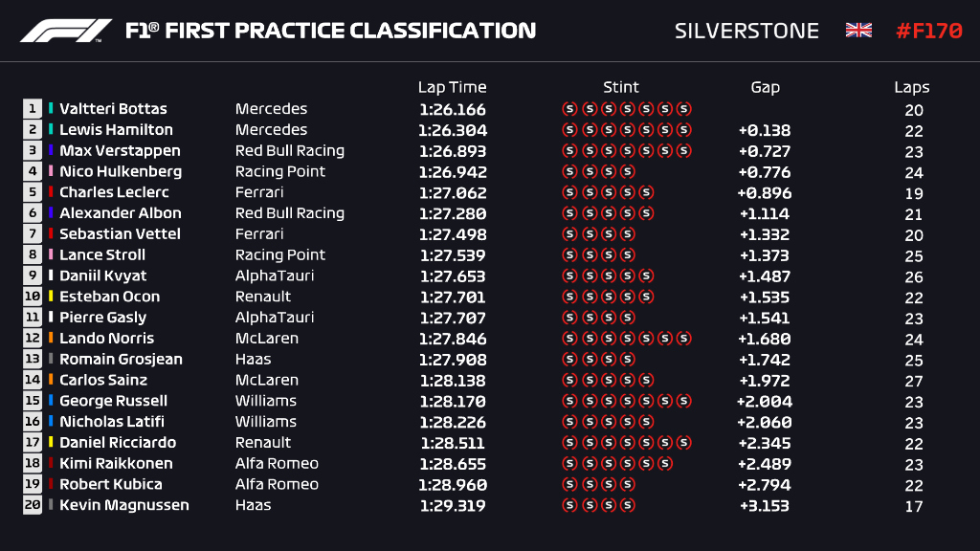Click the Laps column header
This screenshot has width=980, height=551.
912,87
